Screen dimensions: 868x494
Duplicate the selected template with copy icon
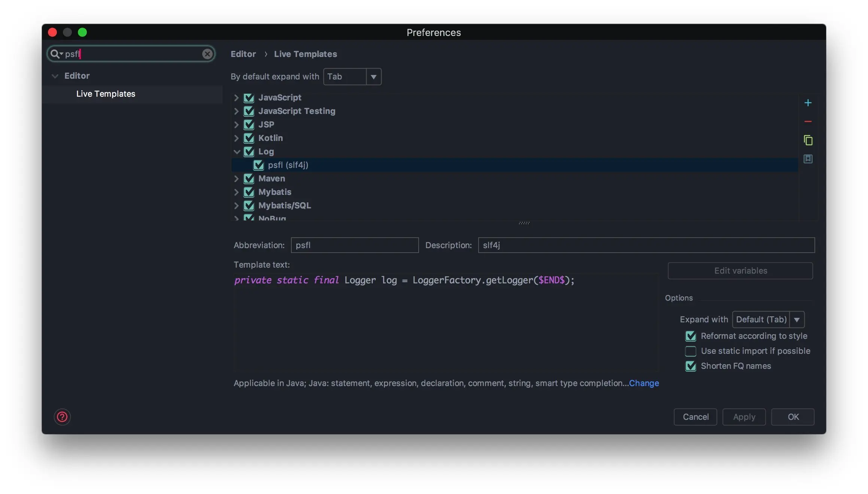[x=808, y=140]
